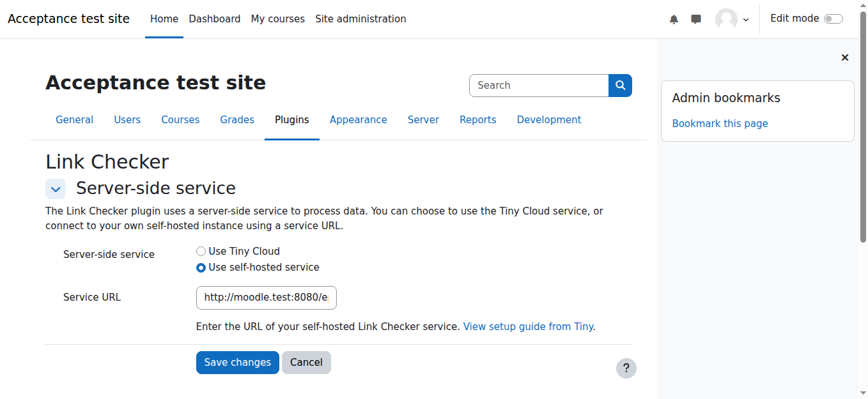This screenshot has height=399, width=868.
Task: Collapse the Server-side service section
Action: pos(56,189)
